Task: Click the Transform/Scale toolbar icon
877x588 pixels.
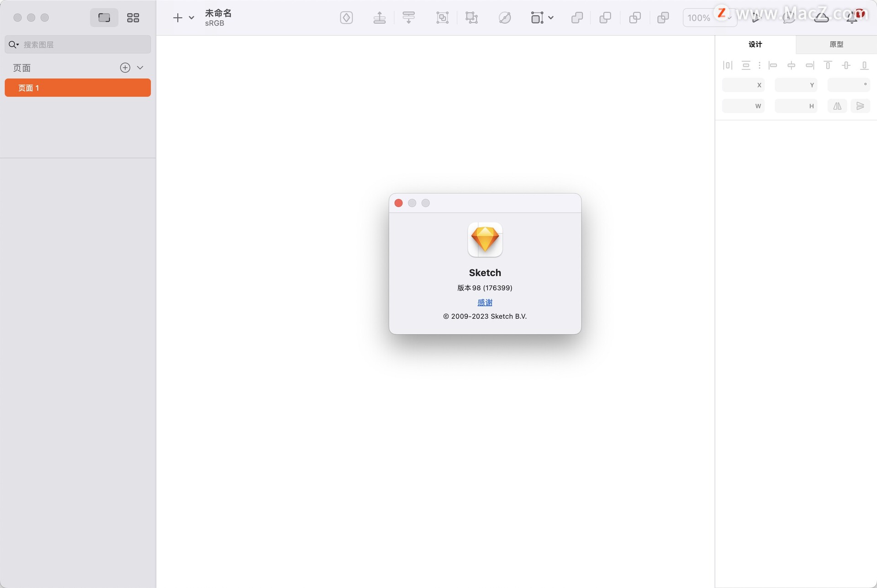Action: click(x=537, y=18)
